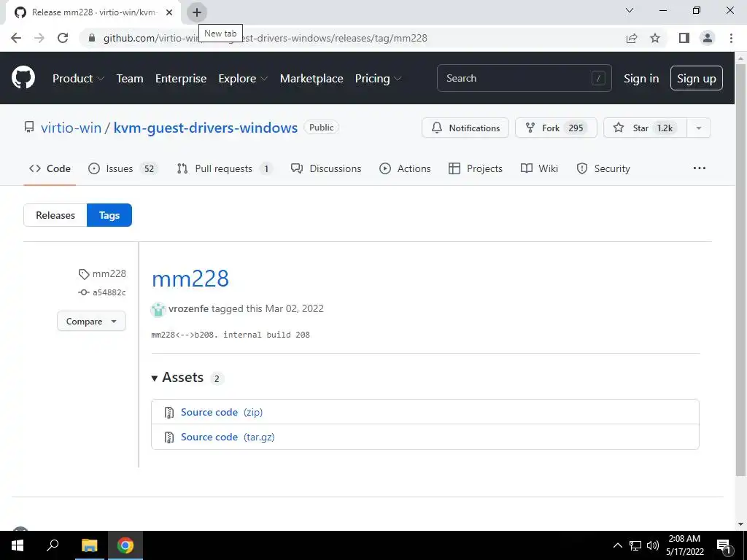The height and width of the screenshot is (560, 747).
Task: Open the Windows notification center
Action: pyautogui.click(x=724, y=545)
